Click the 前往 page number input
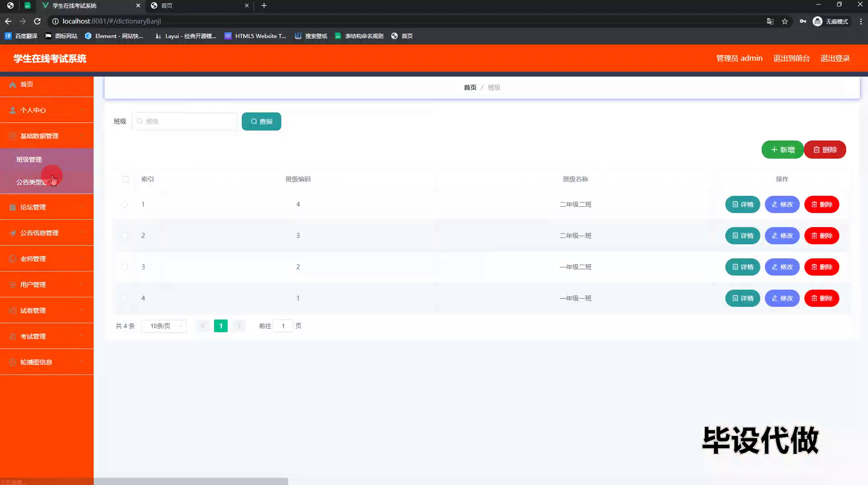This screenshot has width=868, height=485. 283,326
